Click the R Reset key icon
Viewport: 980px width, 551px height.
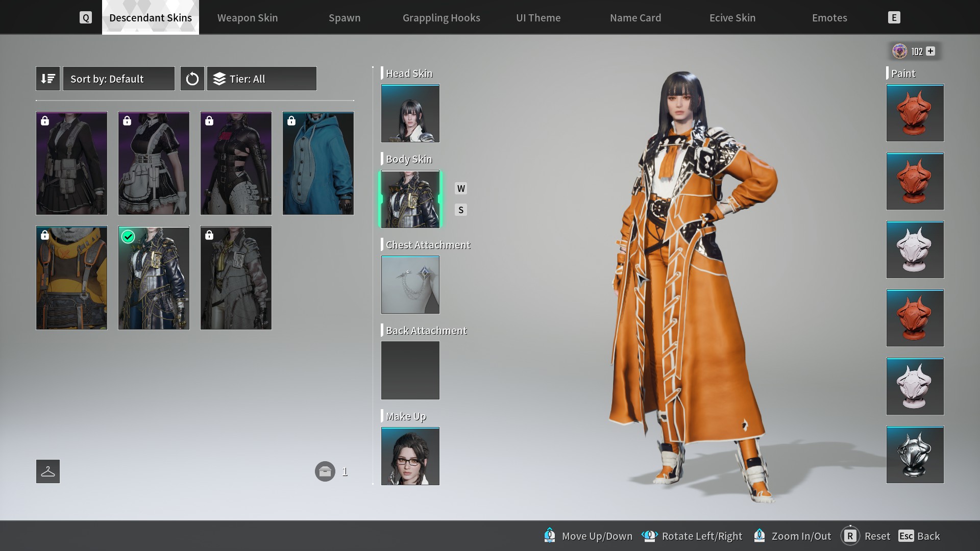[850, 536]
